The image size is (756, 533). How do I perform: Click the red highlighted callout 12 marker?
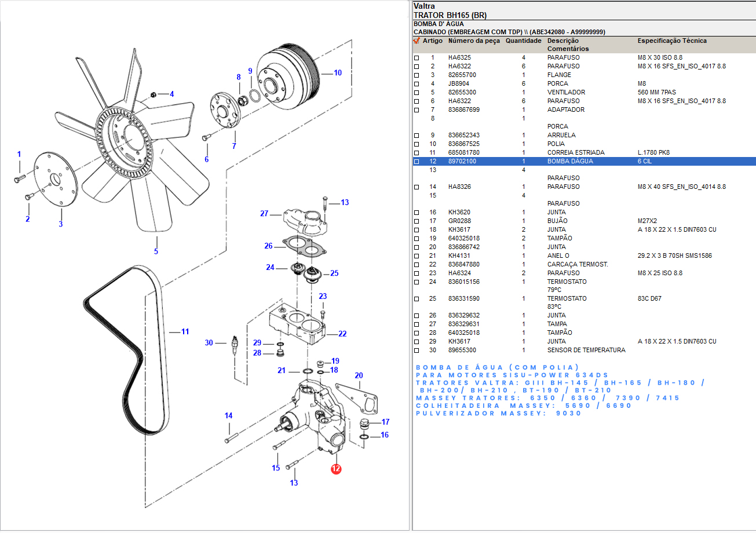pyautogui.click(x=336, y=469)
